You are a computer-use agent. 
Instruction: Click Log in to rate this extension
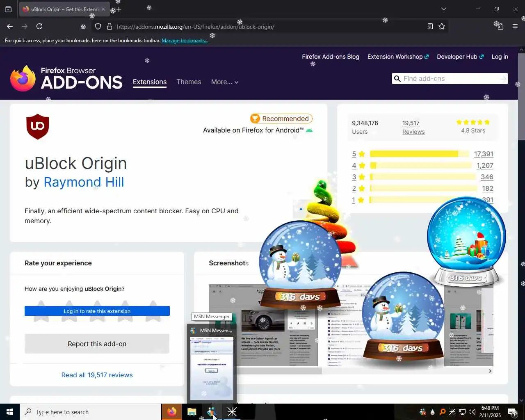(97, 311)
